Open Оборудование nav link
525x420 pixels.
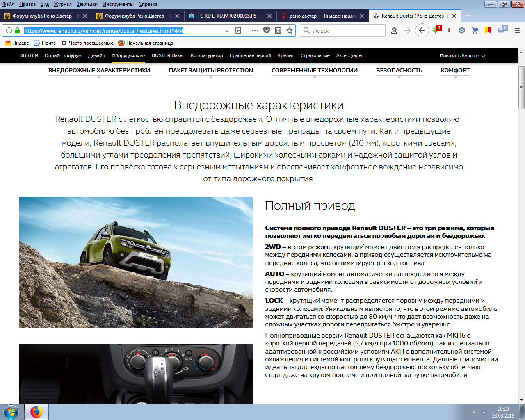128,56
